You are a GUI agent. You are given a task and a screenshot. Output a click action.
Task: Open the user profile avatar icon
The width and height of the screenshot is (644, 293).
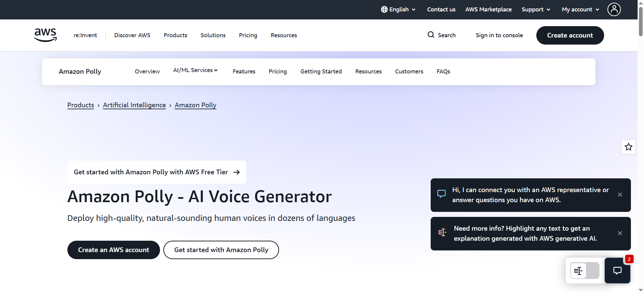614,9
